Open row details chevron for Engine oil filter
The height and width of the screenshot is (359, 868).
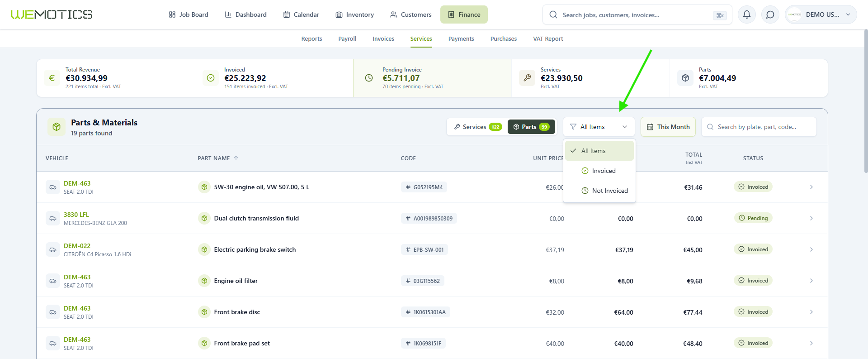[811, 281]
